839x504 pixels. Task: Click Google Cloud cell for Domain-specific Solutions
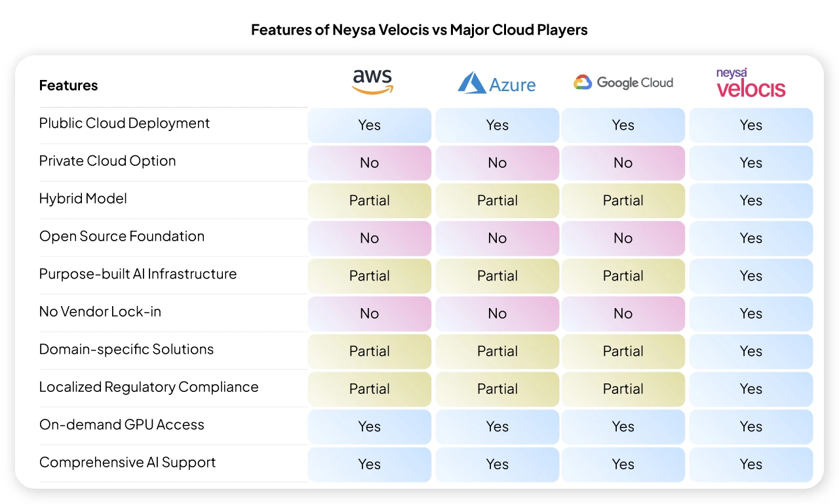click(623, 351)
